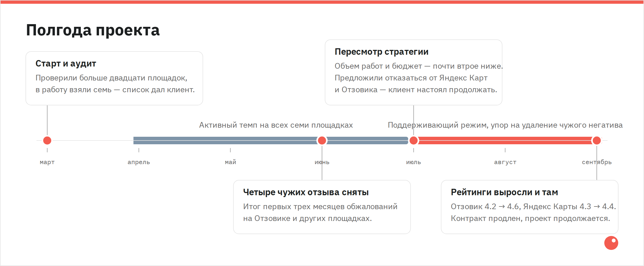Click text 'Предложили отказаться от Яндекс Карт'

411,78
